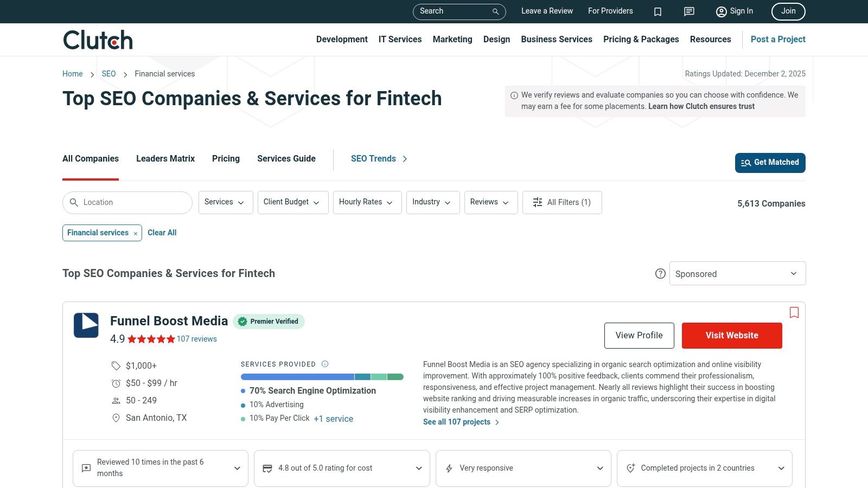The image size is (868, 488).
Task: Click the bookmark icon in the top navigation
Action: point(658,11)
